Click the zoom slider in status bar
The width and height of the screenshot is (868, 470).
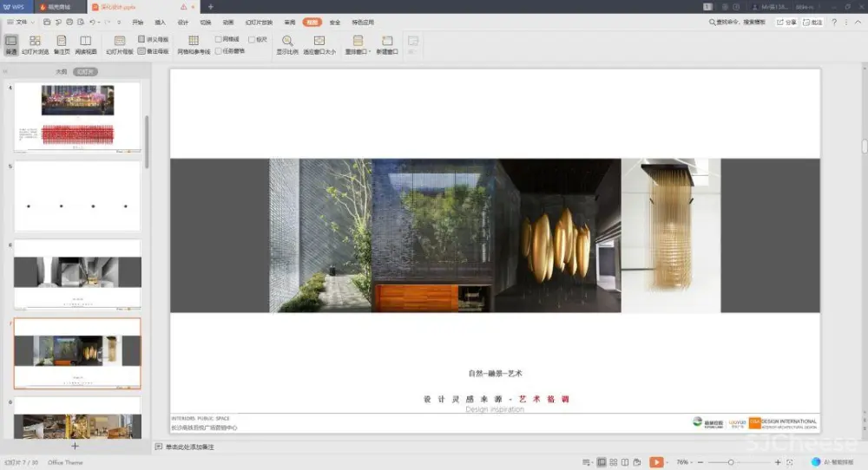(732, 462)
